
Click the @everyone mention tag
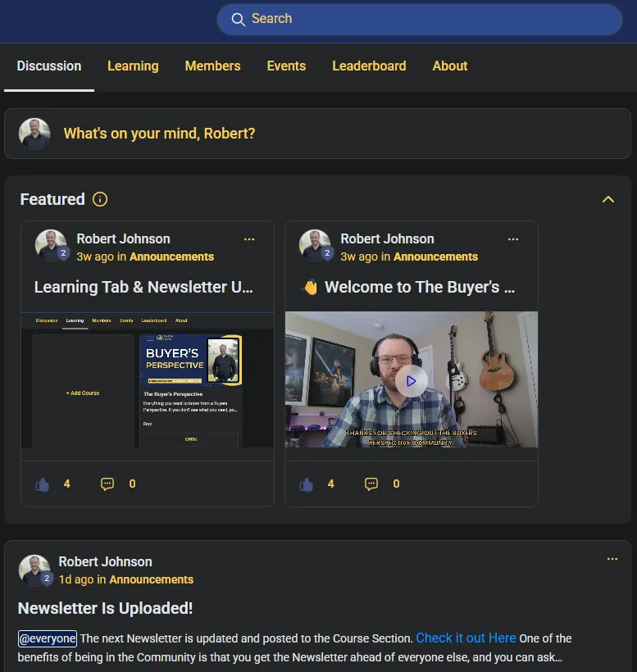point(48,638)
